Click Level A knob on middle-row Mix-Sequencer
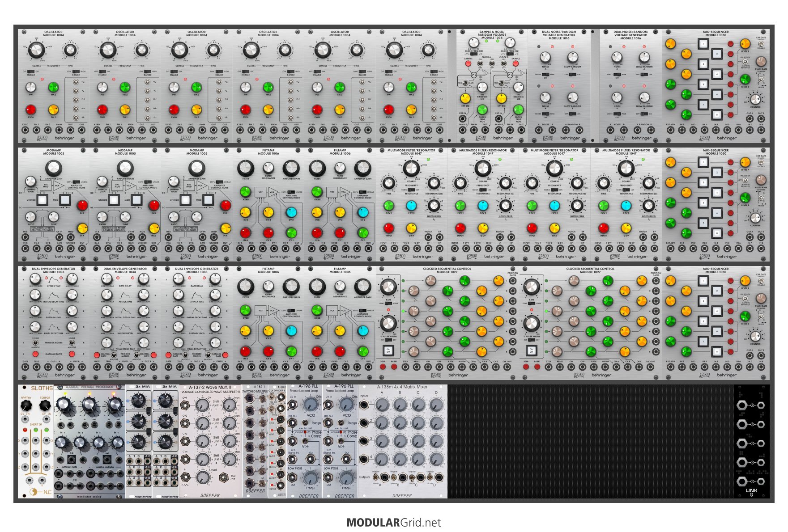This screenshot has width=788, height=532. click(x=745, y=162)
